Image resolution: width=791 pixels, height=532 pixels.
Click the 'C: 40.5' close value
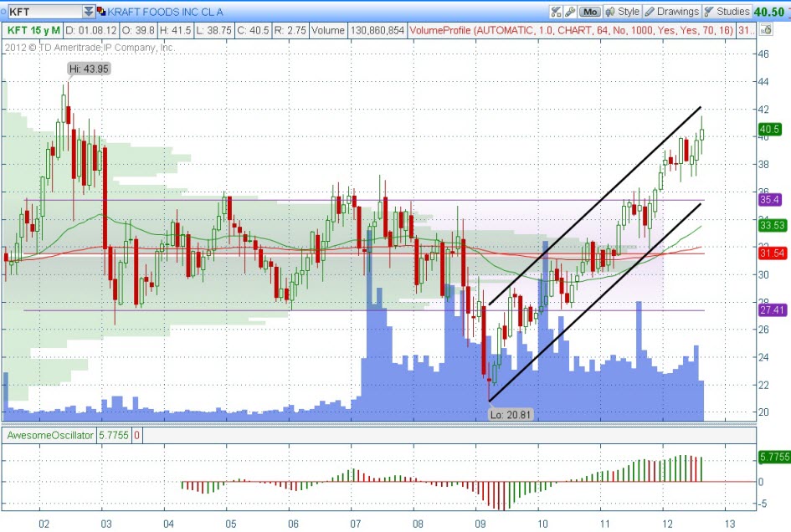pyautogui.click(x=253, y=30)
